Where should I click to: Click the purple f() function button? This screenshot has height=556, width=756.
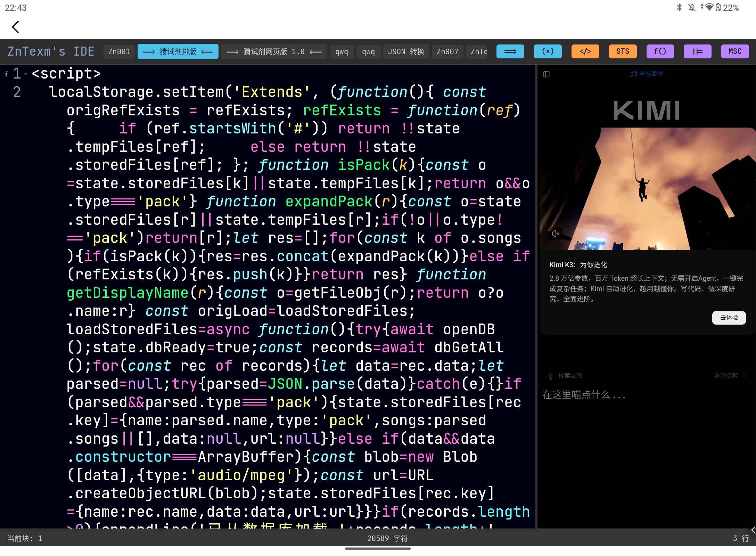660,51
